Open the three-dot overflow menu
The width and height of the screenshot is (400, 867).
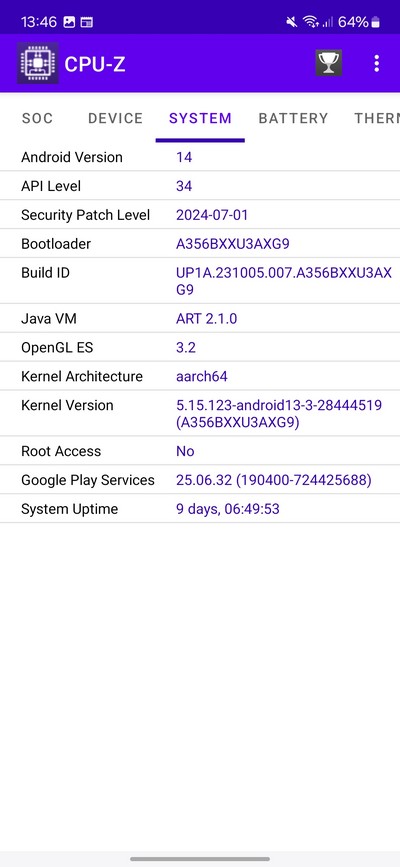pos(376,64)
